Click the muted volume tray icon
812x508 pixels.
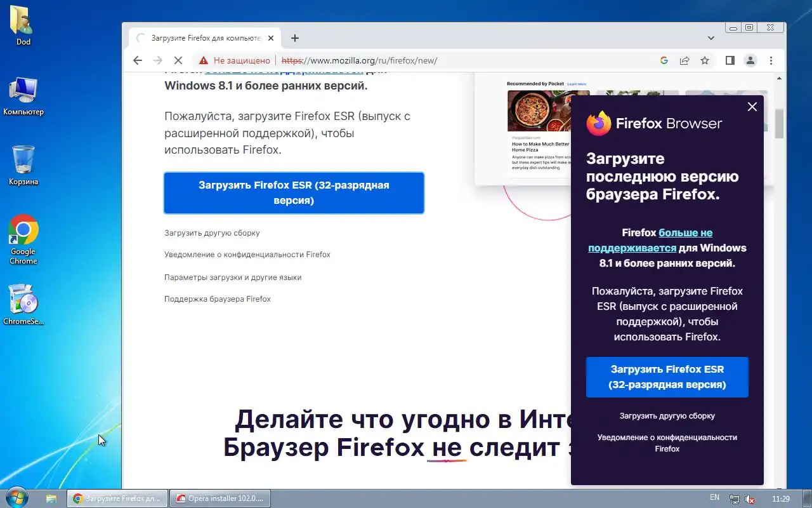click(x=750, y=499)
